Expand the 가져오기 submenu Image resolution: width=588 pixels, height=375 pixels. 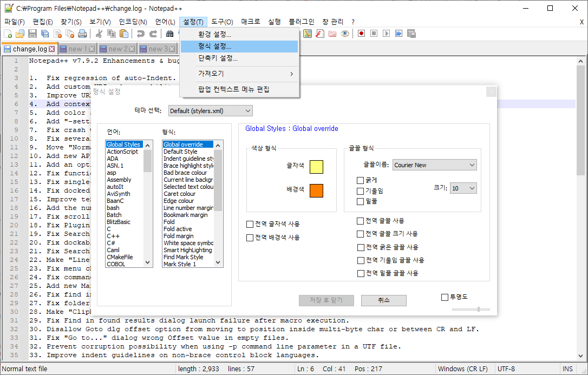(x=239, y=74)
